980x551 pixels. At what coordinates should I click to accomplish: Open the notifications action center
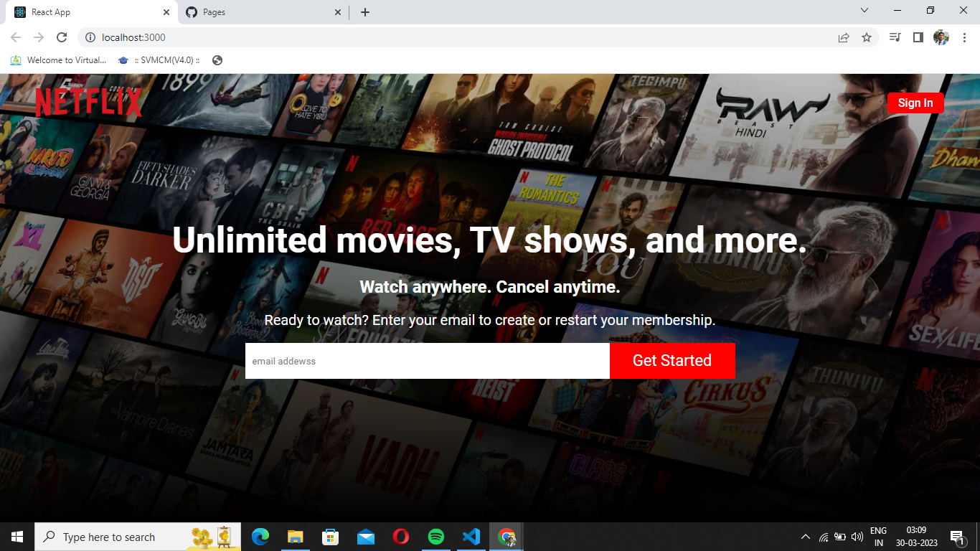(956, 537)
